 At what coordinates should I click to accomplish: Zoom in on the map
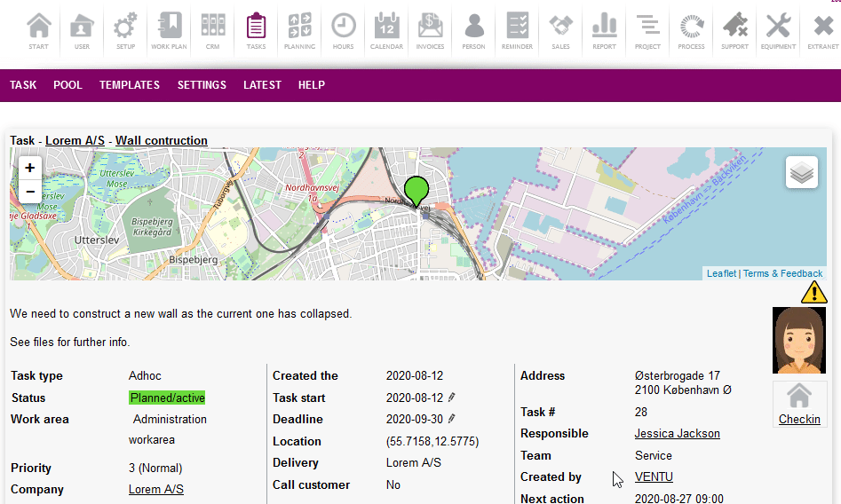pyautogui.click(x=30, y=168)
